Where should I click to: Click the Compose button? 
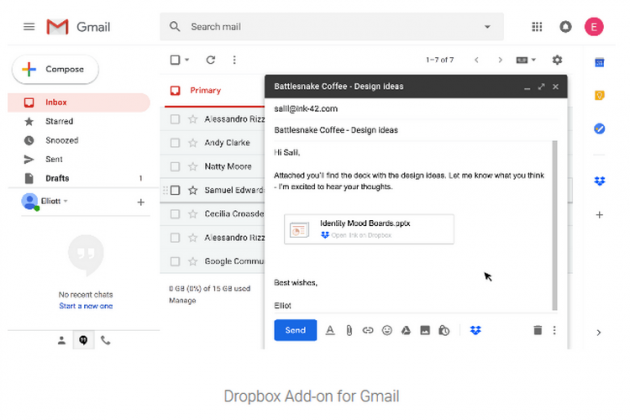55,69
